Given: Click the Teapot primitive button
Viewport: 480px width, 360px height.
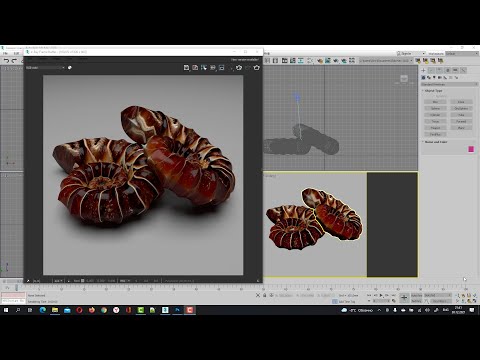Looking at the screenshot, I should (x=435, y=128).
